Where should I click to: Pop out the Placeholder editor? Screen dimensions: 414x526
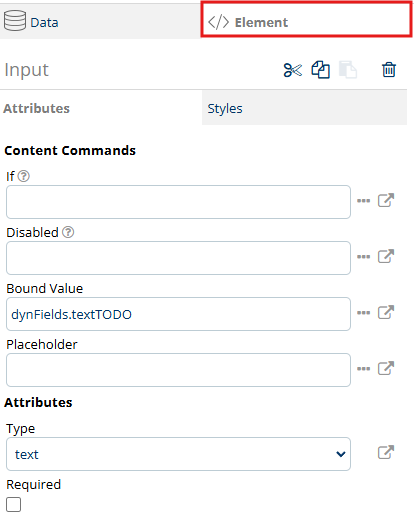tap(386, 368)
